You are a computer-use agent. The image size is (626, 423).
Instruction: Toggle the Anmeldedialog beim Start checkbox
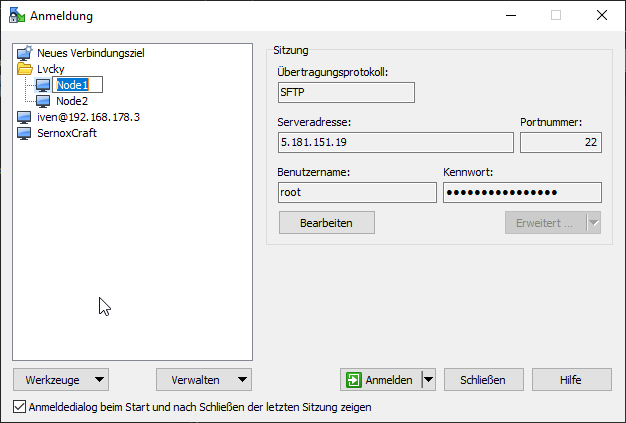20,407
